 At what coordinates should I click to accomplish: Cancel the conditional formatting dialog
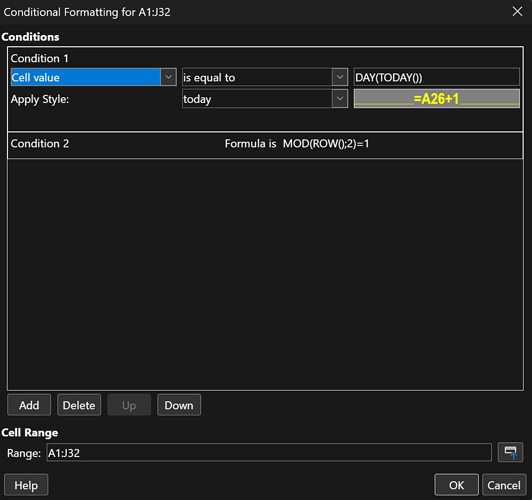tap(504, 485)
